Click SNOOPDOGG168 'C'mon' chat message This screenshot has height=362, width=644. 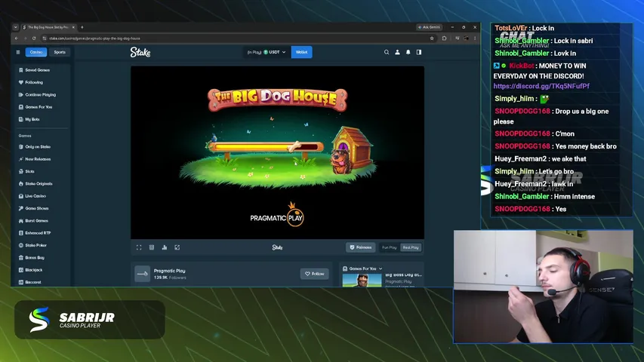[535, 133]
